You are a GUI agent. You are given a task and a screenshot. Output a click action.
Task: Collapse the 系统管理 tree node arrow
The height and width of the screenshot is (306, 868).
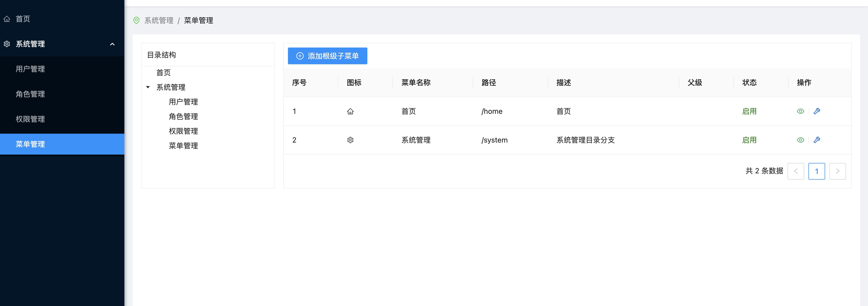click(x=148, y=87)
